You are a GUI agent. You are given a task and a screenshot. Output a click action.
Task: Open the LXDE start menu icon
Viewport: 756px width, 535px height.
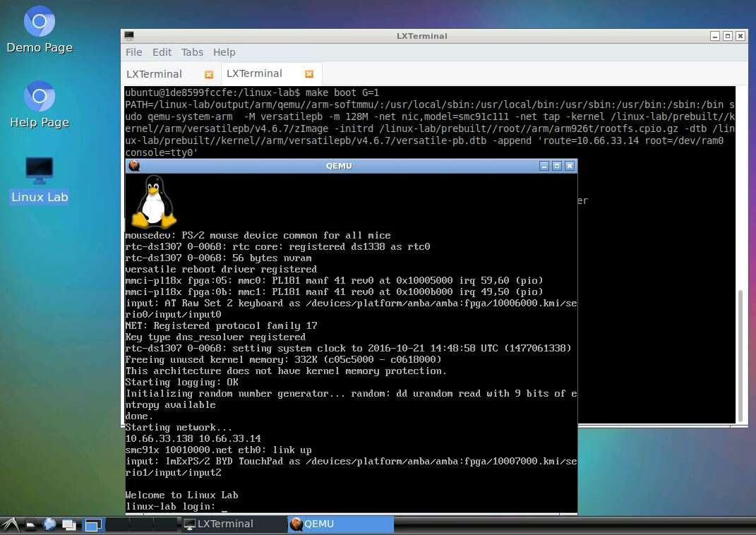[9, 524]
